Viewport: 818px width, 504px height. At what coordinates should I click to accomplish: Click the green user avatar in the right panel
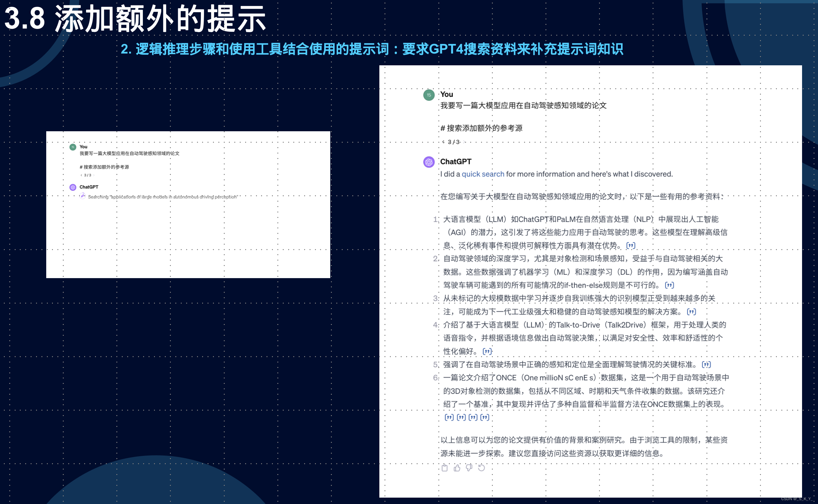429,95
